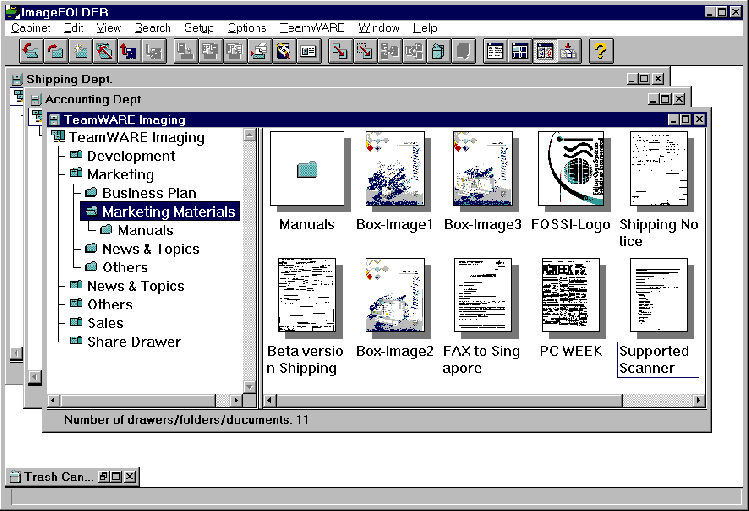Screen dimensions: 749x511
Task: Click the red up-arrow with blue box icon
Action: tap(129, 51)
